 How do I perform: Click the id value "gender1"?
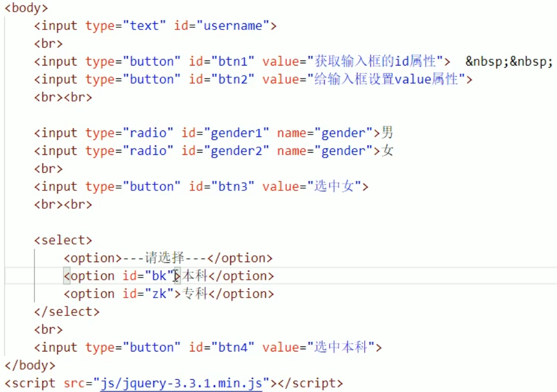pyautogui.click(x=236, y=133)
